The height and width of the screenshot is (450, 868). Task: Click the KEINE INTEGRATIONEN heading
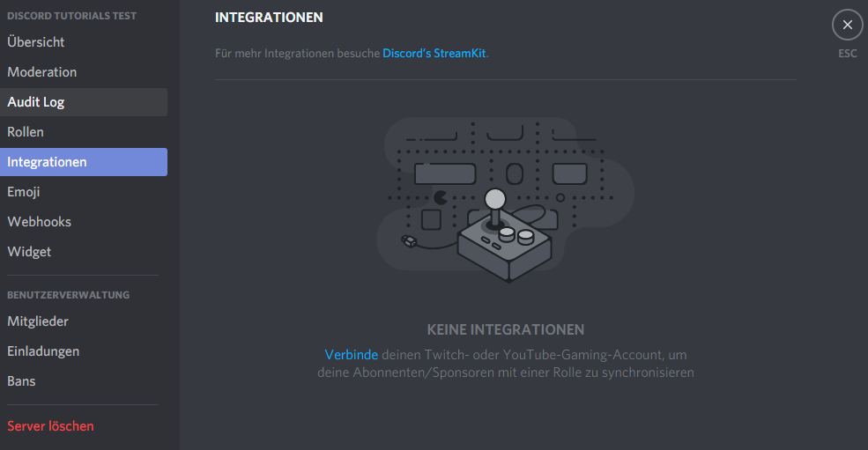click(505, 329)
